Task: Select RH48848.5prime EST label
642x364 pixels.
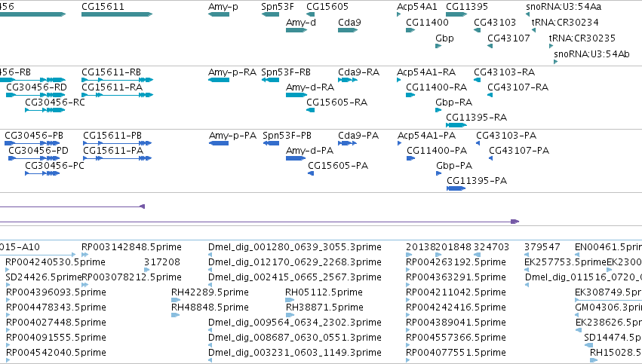Action: [210, 307]
